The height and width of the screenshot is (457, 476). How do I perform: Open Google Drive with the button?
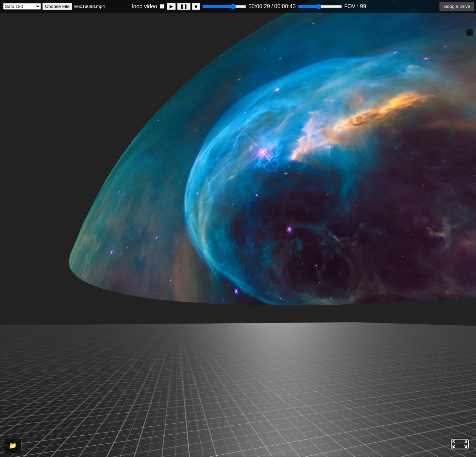click(456, 6)
